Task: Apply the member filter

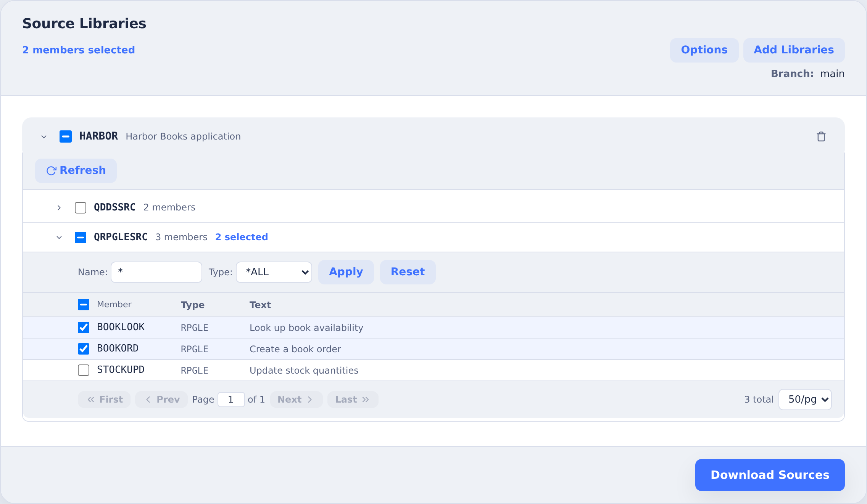Action: [x=346, y=272]
